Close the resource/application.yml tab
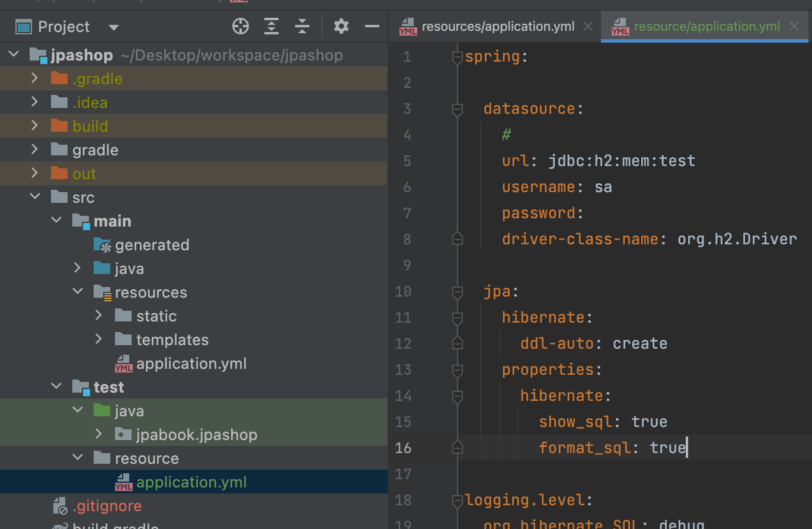Viewport: 812px width, 529px height. pos(794,26)
